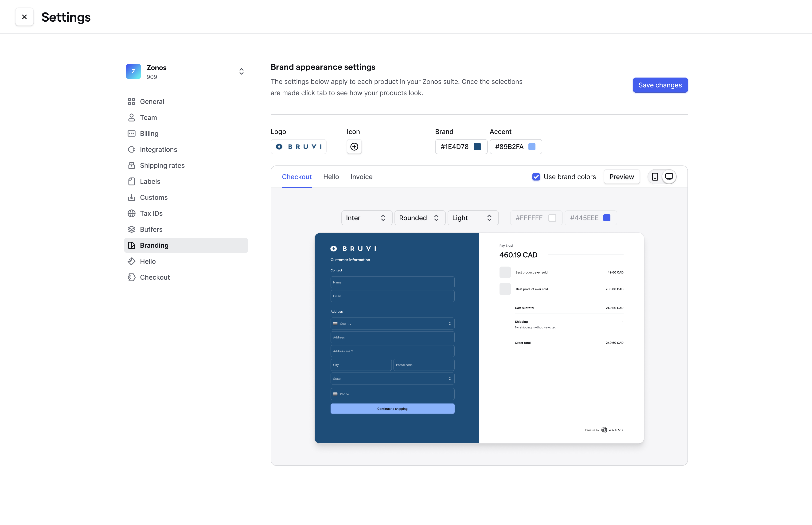
Task: Click the Hello sidebar icon
Action: tap(131, 261)
